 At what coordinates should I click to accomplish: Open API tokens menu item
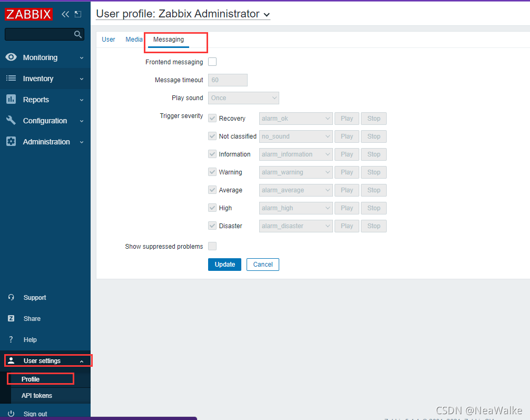click(36, 396)
